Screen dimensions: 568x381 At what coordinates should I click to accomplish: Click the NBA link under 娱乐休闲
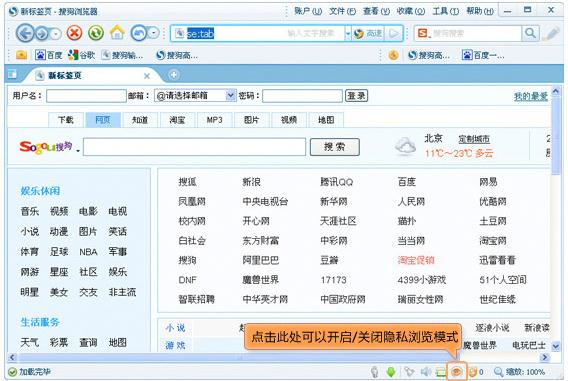[x=88, y=252]
